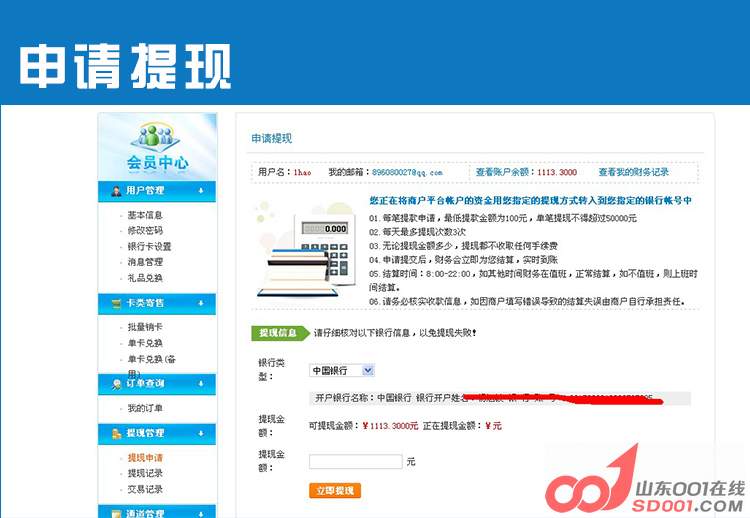Viewport: 750px width, 518px height.
Task: Collapse the 卡类寄售 section arrow
Action: pos(201,303)
